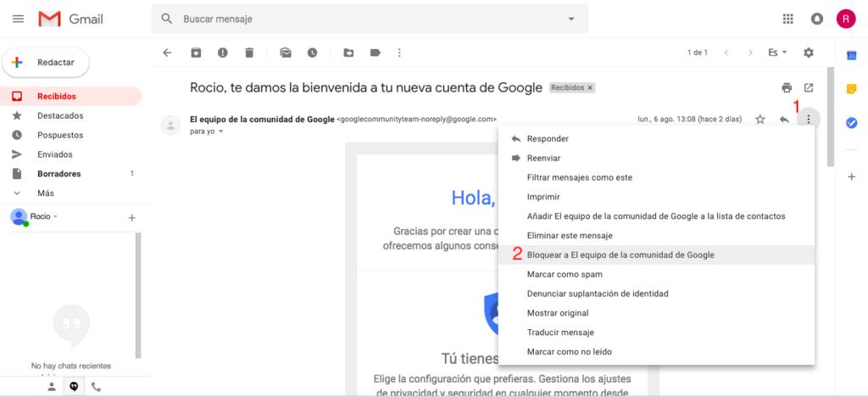Open the Google apps grid
The height and width of the screenshot is (397, 868).
pyautogui.click(x=787, y=19)
